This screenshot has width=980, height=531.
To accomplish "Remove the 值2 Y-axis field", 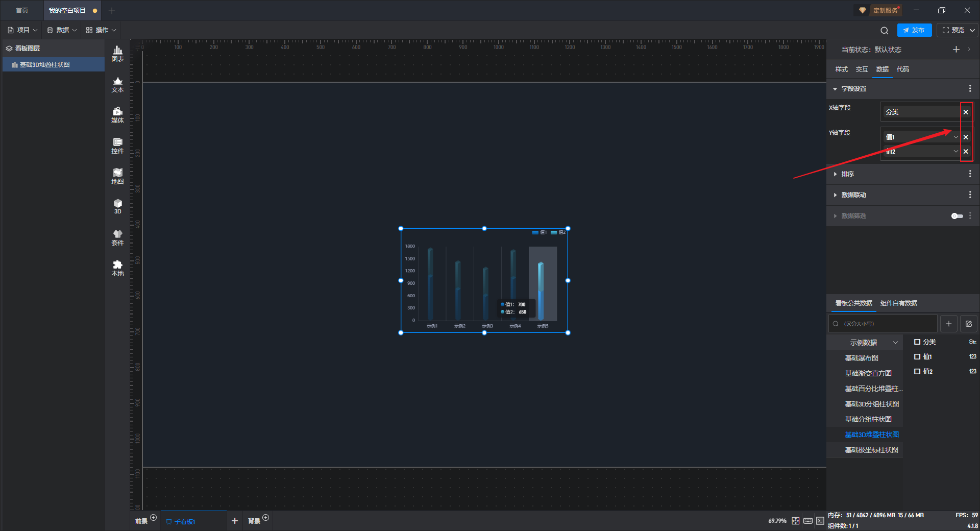I will (x=966, y=151).
